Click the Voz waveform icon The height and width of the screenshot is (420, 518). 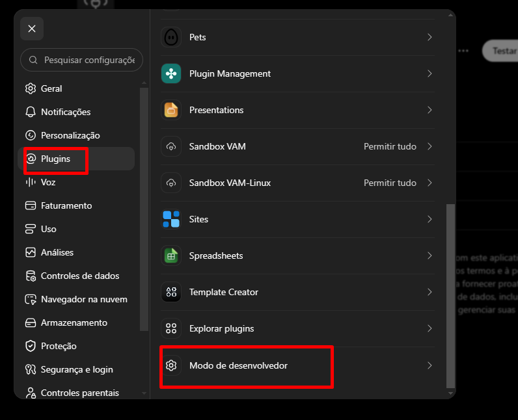pos(31,182)
